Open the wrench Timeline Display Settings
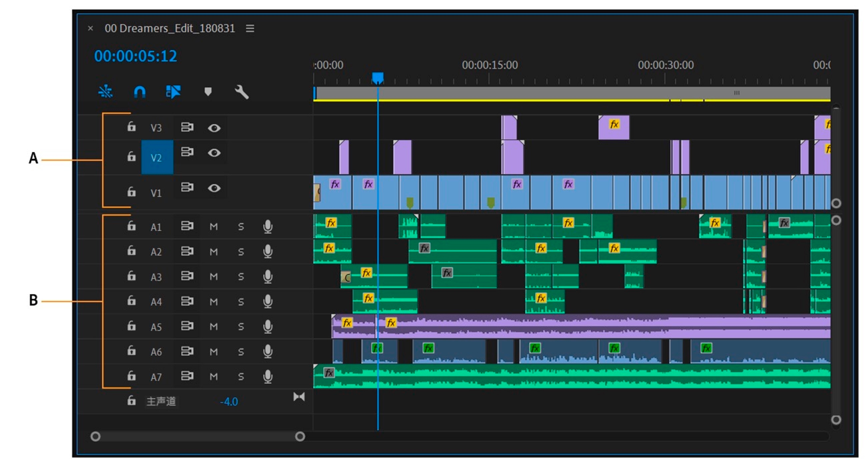The image size is (868, 467). (242, 92)
